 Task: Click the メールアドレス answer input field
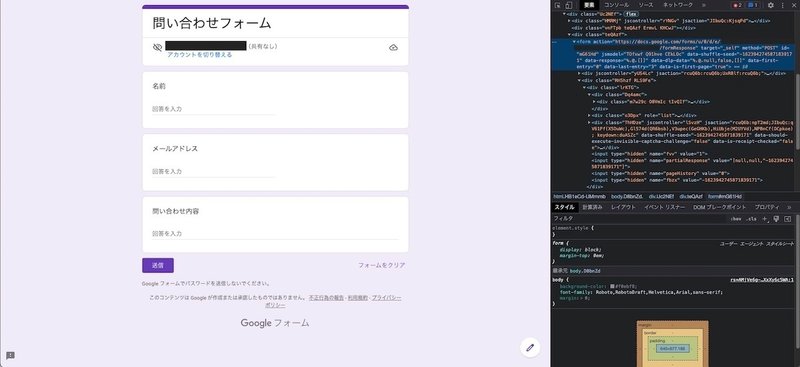tap(213, 172)
